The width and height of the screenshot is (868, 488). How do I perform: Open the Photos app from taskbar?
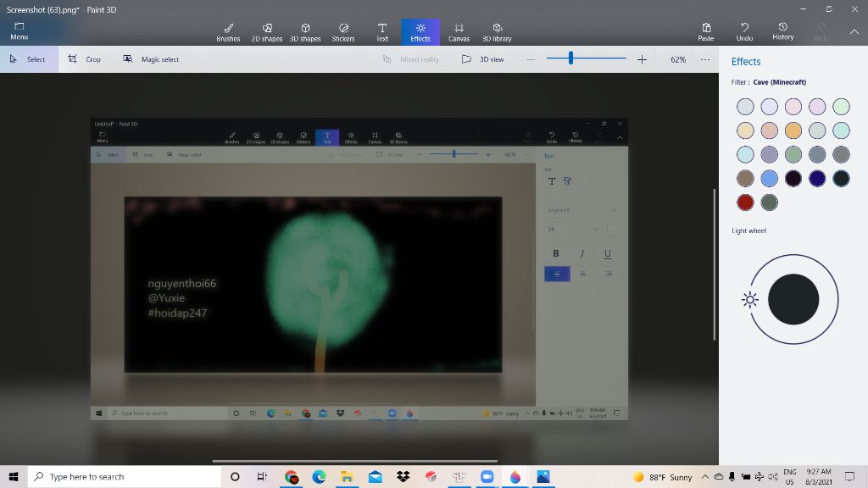pos(543,476)
